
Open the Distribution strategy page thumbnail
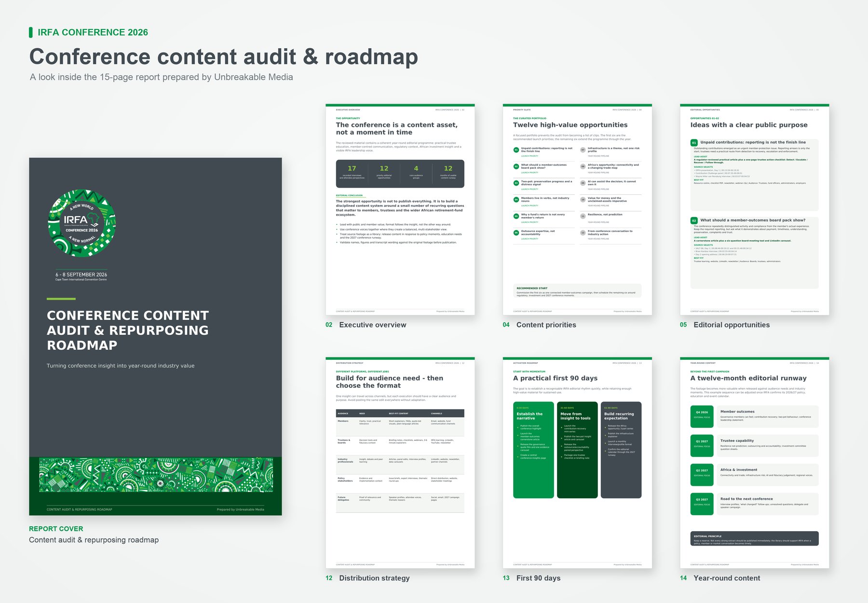[x=400, y=463]
